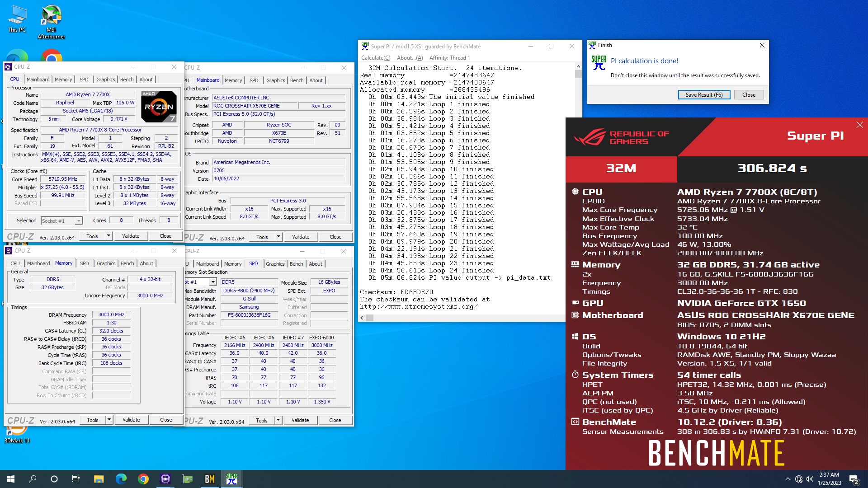868x488 pixels.
Task: Open Graphics tab in SPD window
Action: click(275, 264)
